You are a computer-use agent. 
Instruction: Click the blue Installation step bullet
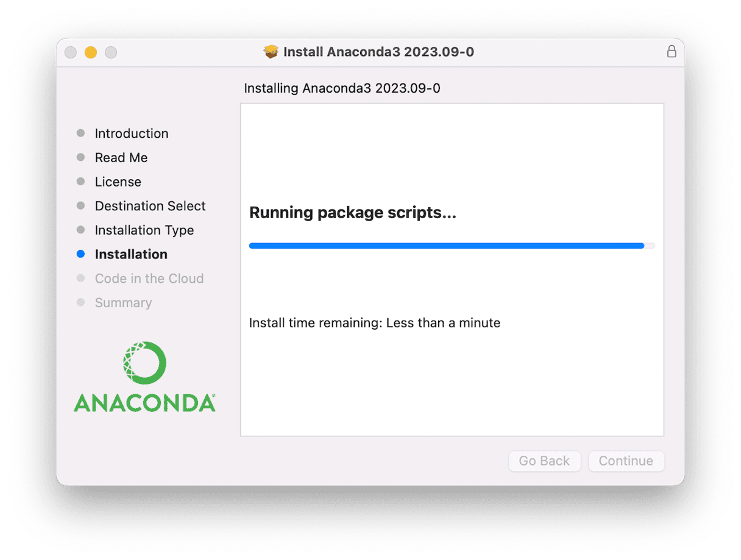tap(81, 254)
